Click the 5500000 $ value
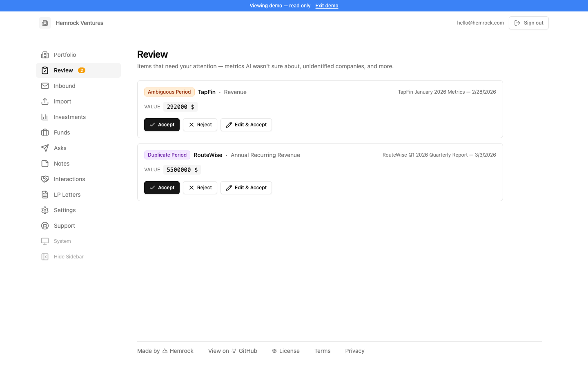588x368 pixels. pyautogui.click(x=182, y=170)
